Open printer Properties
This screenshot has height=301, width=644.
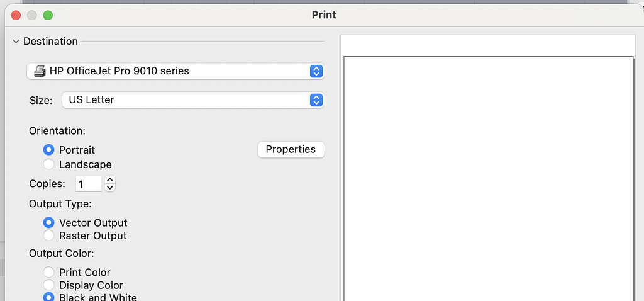coord(291,149)
